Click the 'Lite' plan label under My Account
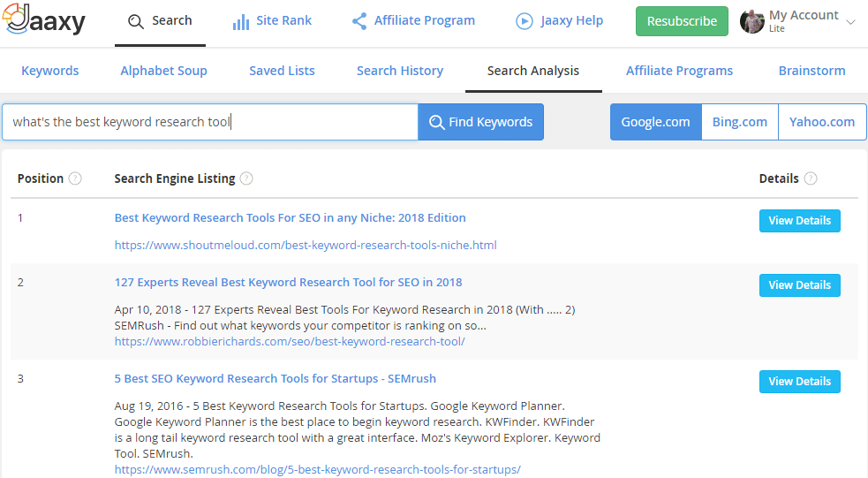The image size is (868, 478). click(777, 29)
